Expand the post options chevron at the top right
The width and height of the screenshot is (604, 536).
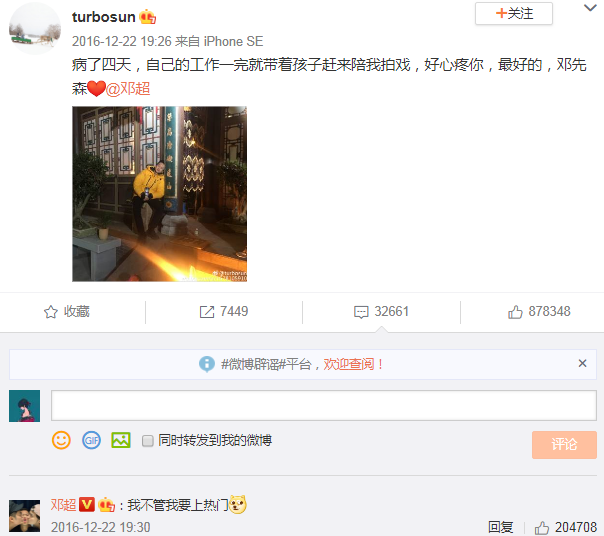[x=590, y=8]
